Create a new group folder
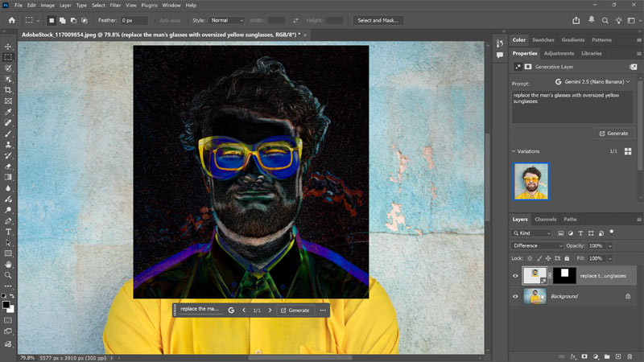644x362 pixels. (x=607, y=356)
